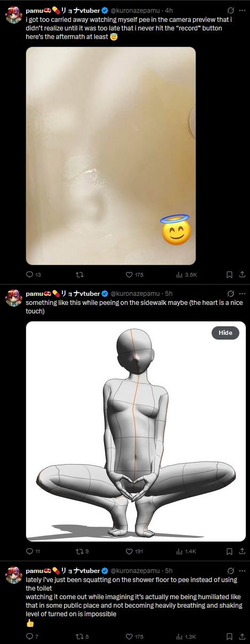
Task: Bookmark the last shower floor tweet
Action: pyautogui.click(x=229, y=637)
